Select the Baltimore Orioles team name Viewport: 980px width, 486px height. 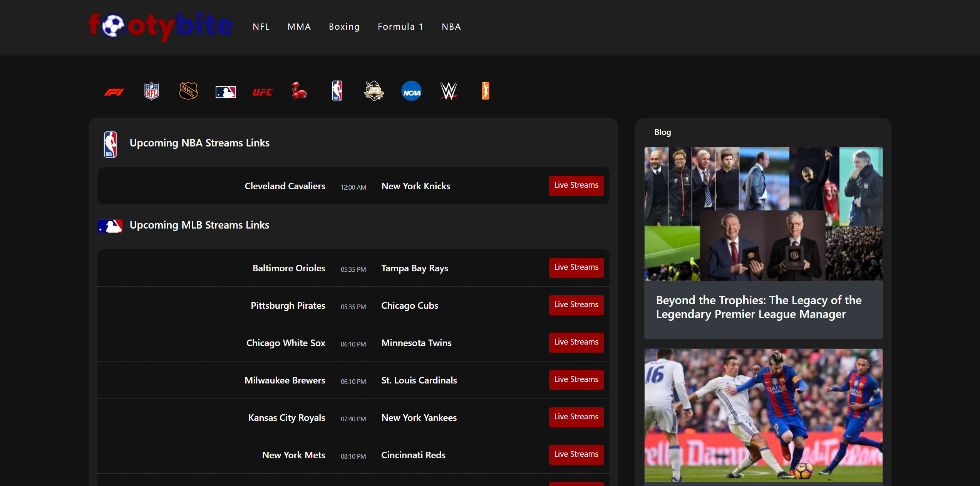click(289, 268)
